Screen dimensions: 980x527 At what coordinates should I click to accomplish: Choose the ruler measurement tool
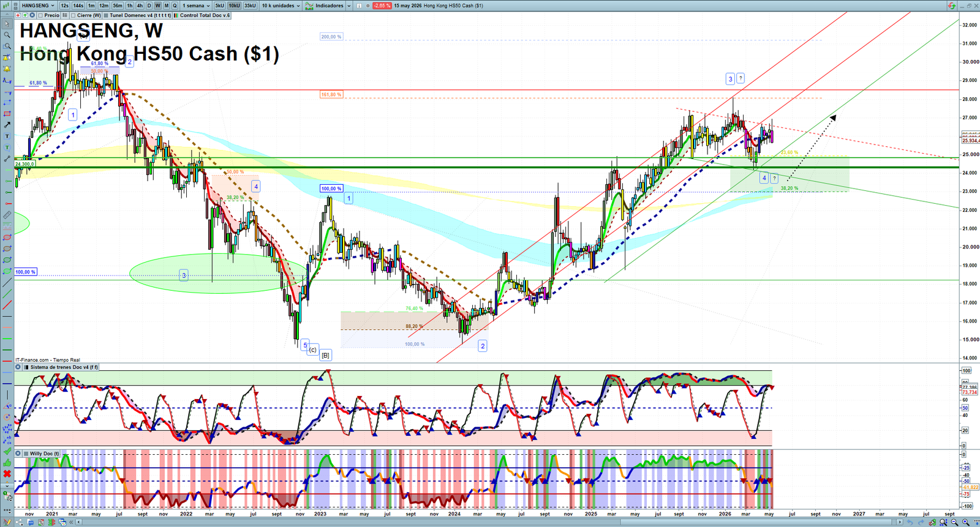7,215
